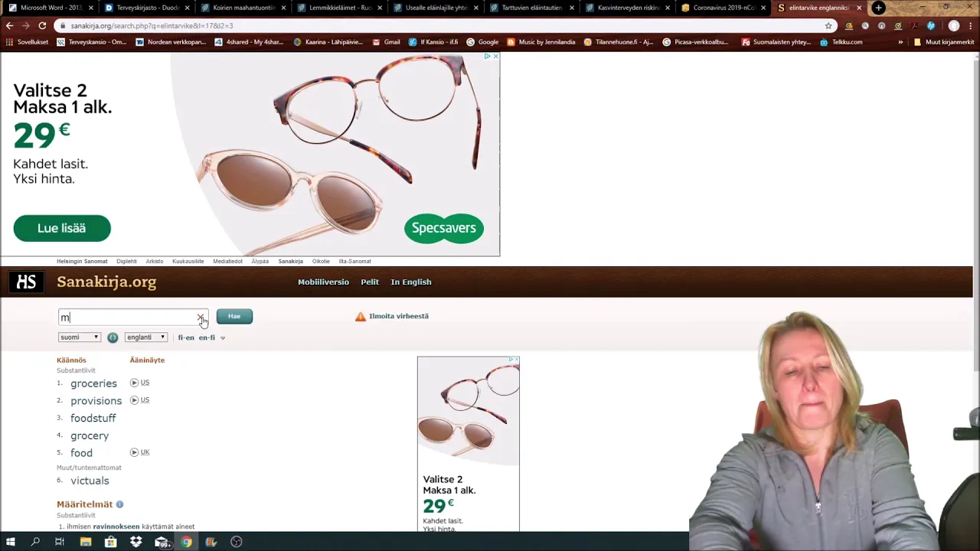980x551 pixels.
Task: Reload the page
Action: coord(42,25)
